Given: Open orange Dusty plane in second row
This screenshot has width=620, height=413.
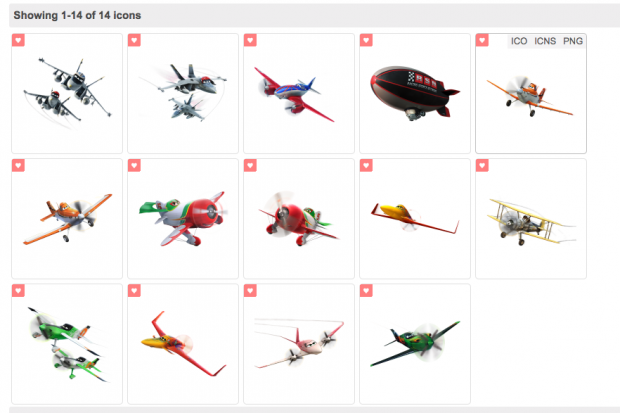Looking at the screenshot, I should click(67, 219).
